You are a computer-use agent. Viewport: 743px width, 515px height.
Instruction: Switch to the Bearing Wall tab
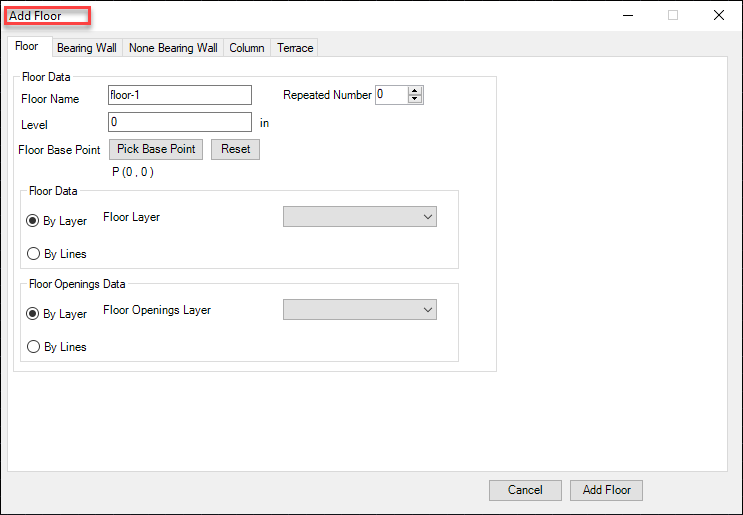pos(86,48)
